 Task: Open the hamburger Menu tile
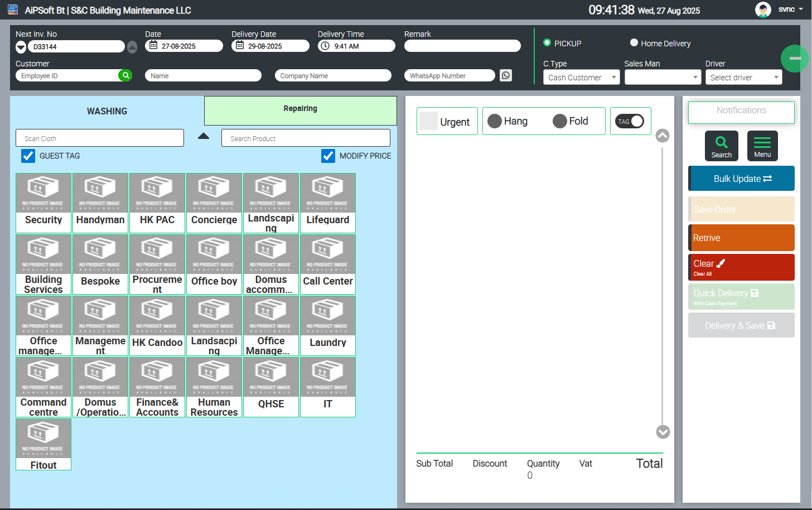(762, 146)
